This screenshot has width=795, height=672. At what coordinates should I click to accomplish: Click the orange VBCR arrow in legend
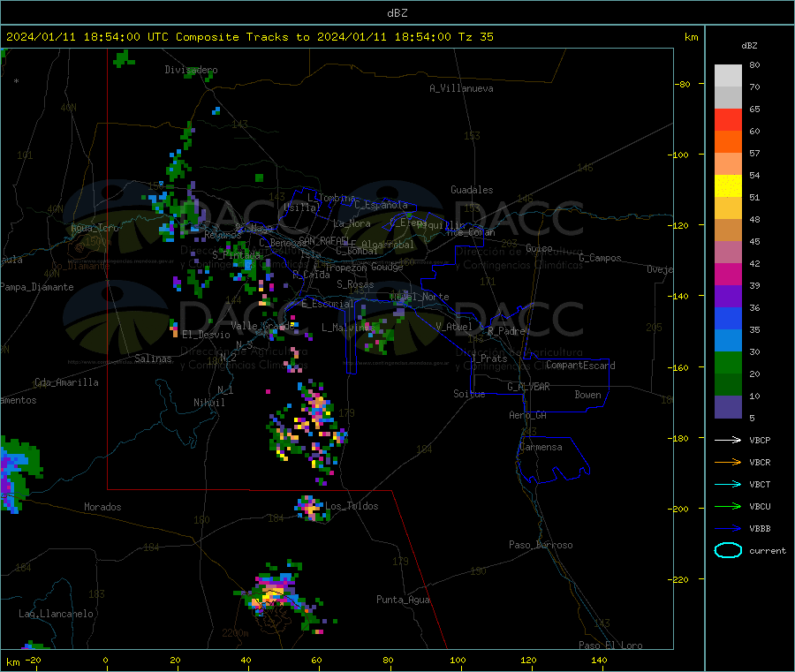click(728, 462)
